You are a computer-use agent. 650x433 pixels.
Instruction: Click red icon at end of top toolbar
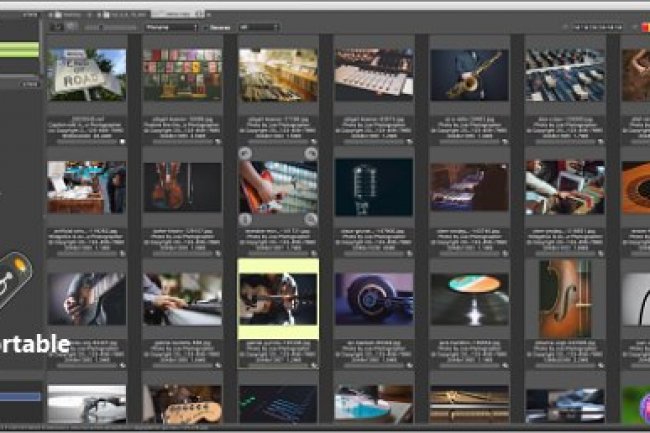click(643, 27)
